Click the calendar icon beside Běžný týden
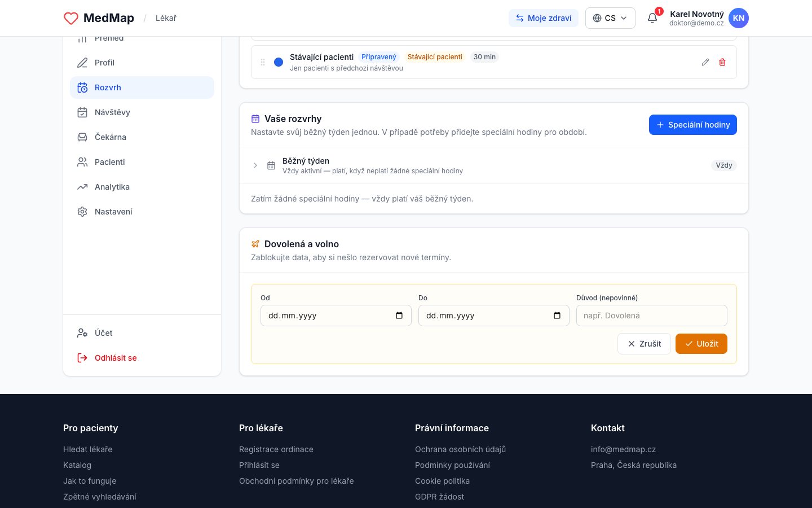 click(271, 165)
